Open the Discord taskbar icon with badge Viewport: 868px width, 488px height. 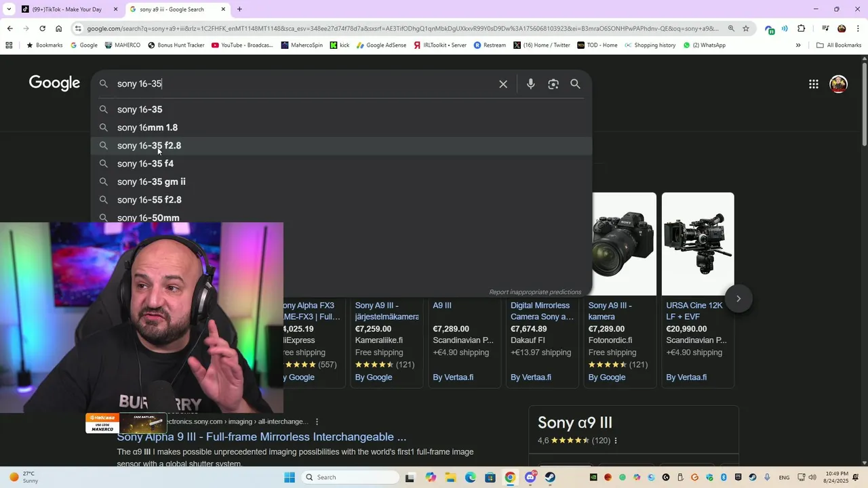pos(530,477)
